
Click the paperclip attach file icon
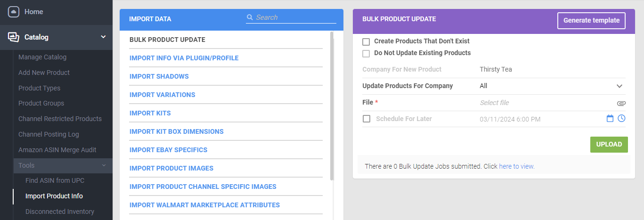(x=621, y=103)
